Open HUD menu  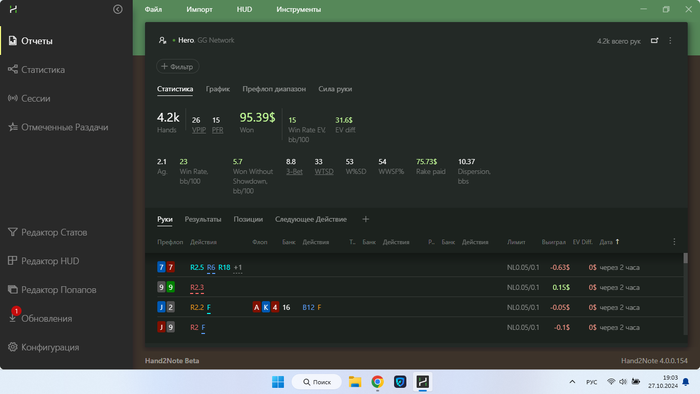(x=244, y=9)
